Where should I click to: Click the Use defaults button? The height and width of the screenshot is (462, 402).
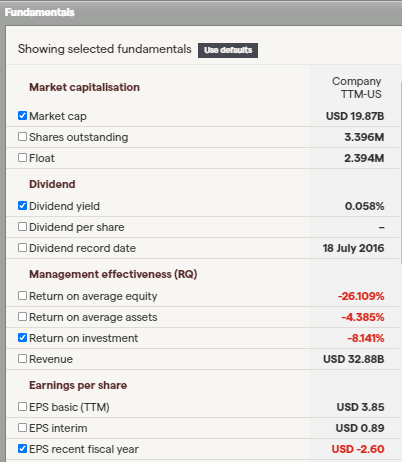(x=228, y=50)
